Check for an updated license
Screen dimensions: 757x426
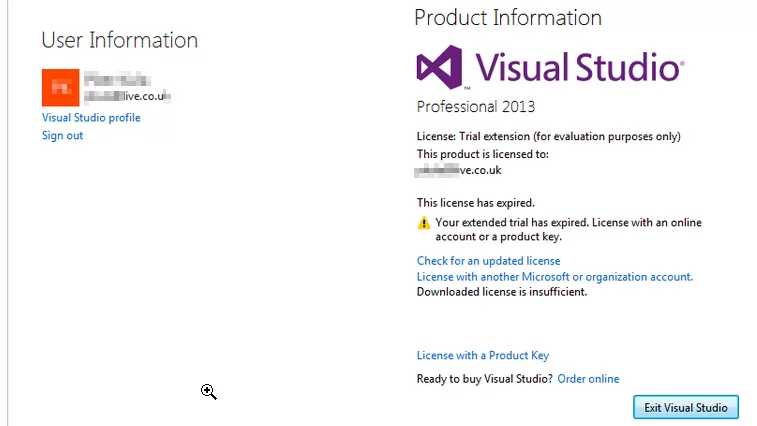coord(488,261)
